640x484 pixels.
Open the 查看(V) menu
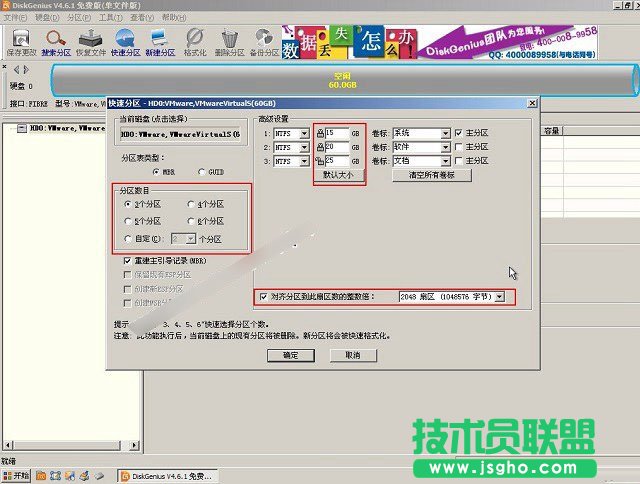(x=142, y=18)
